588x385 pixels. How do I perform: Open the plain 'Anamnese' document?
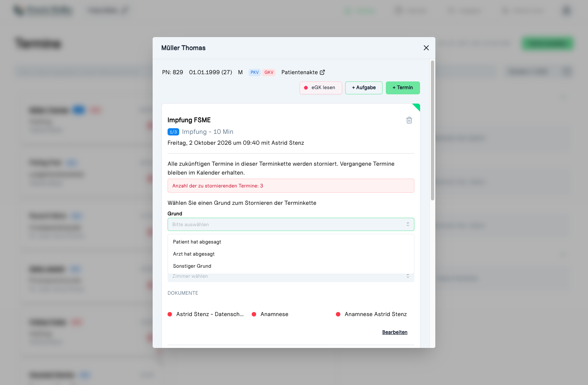click(x=270, y=314)
